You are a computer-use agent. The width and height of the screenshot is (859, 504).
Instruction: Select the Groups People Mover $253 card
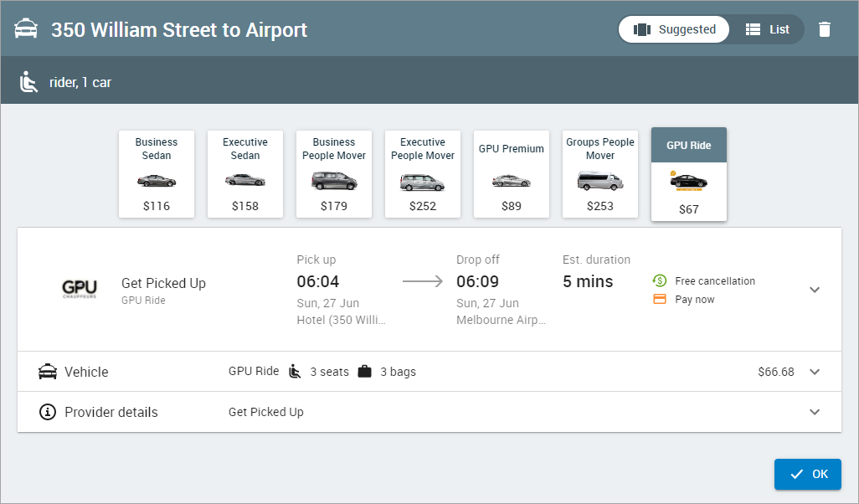tap(600, 174)
